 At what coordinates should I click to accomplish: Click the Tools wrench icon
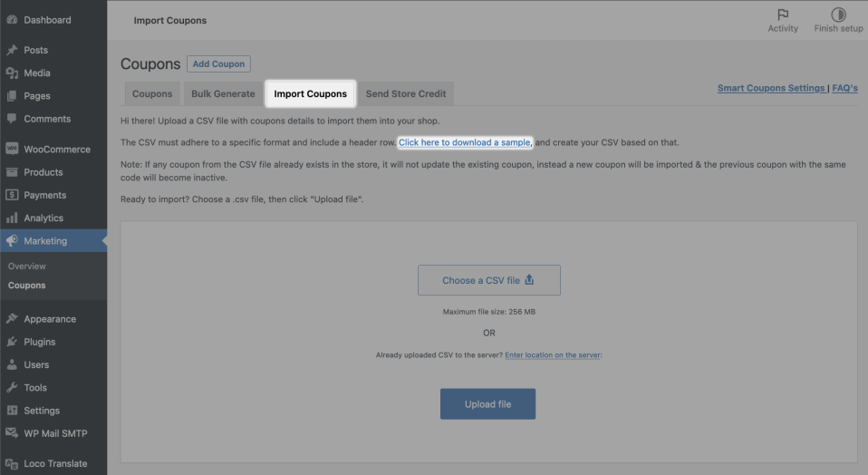point(12,388)
